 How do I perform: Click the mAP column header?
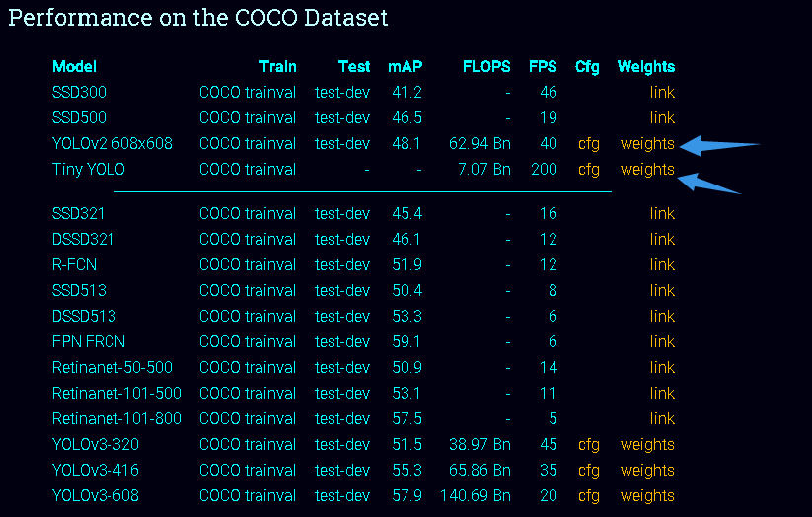coord(405,66)
